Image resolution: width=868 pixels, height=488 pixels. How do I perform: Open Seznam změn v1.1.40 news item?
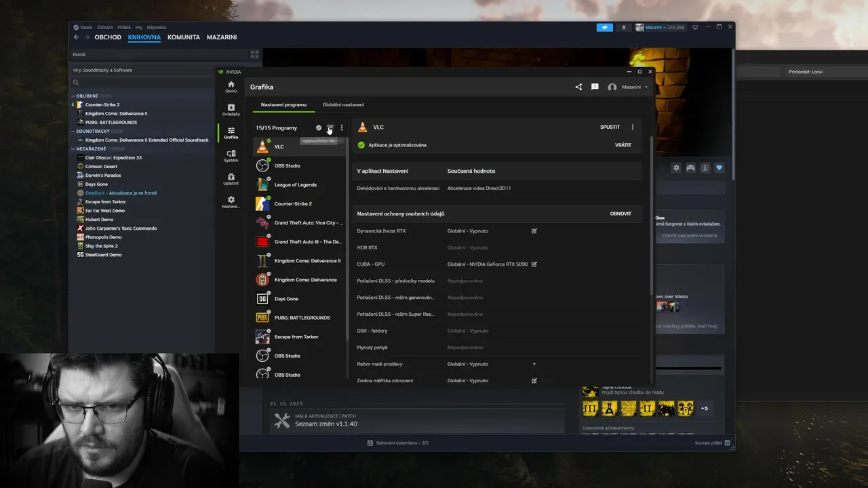[326, 424]
